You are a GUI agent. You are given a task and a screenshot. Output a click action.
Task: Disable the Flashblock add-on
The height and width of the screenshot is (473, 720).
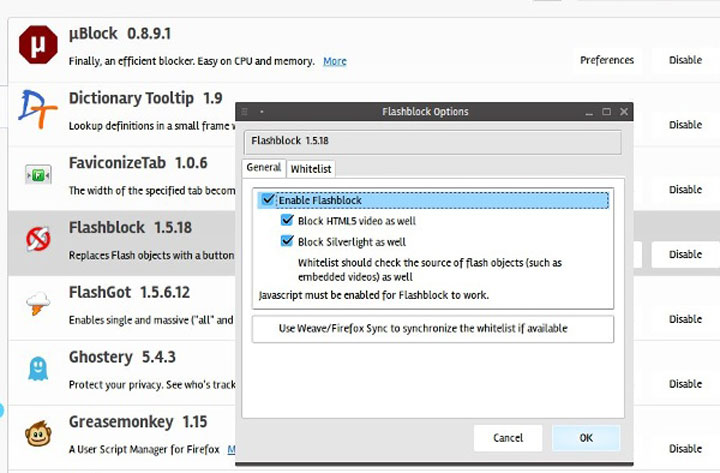point(685,254)
